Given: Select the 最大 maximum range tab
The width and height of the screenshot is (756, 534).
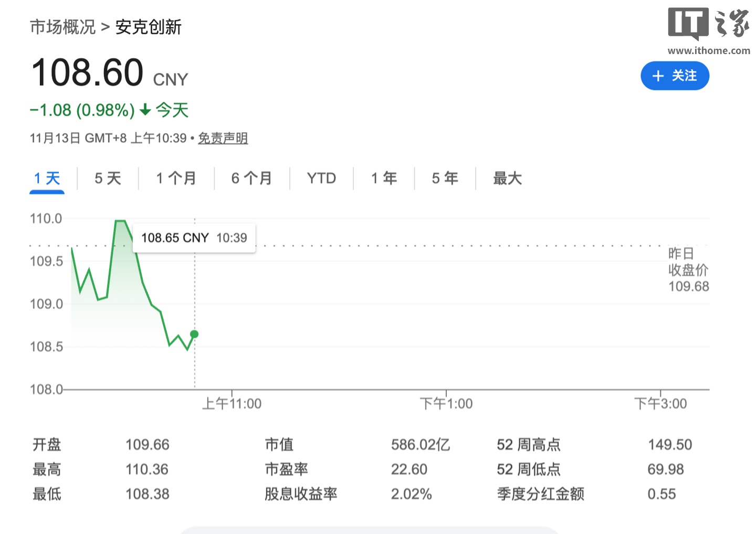Looking at the screenshot, I should [507, 179].
